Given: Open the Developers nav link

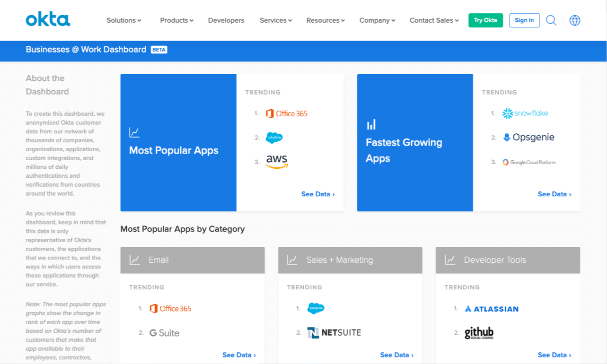Looking at the screenshot, I should [226, 20].
